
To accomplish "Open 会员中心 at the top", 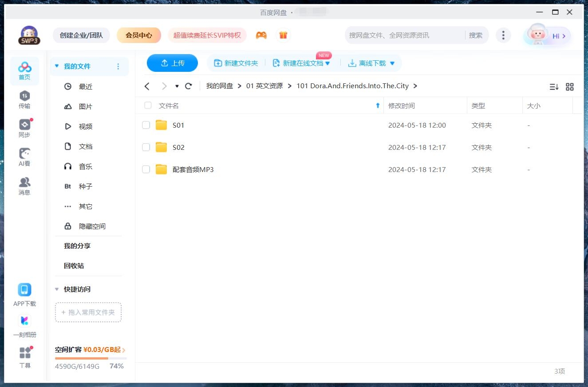I will (x=139, y=35).
